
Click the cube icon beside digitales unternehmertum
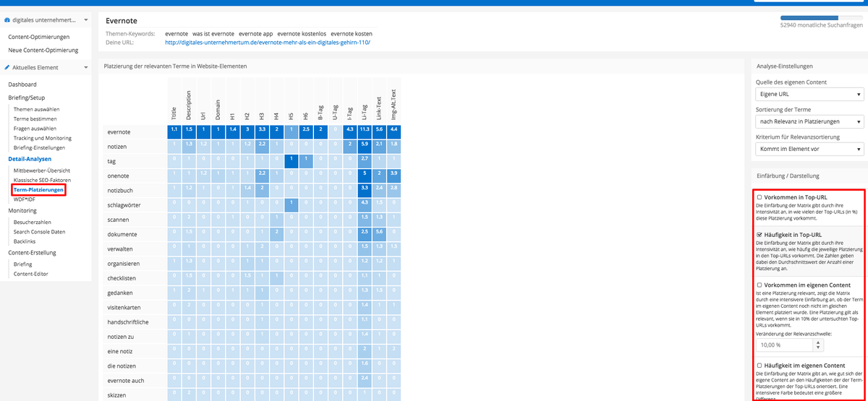coord(7,20)
